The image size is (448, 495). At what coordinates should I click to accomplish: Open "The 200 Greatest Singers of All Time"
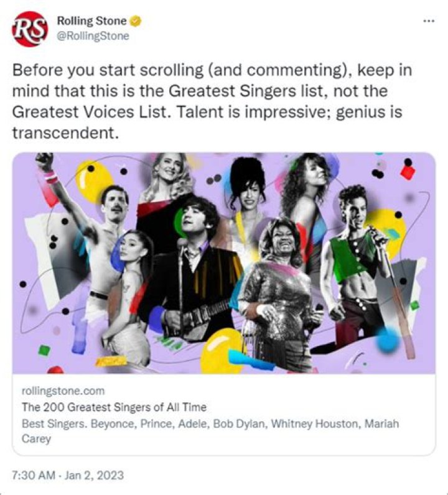point(114,407)
